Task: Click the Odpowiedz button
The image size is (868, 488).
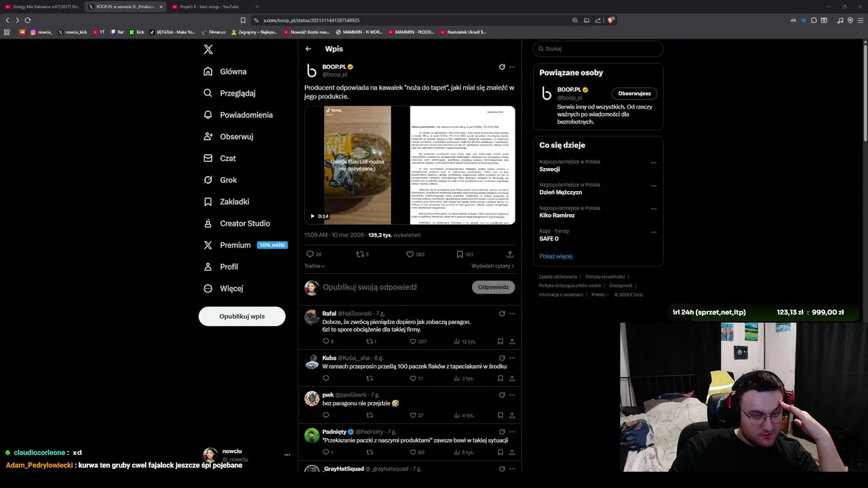Action: point(493,287)
